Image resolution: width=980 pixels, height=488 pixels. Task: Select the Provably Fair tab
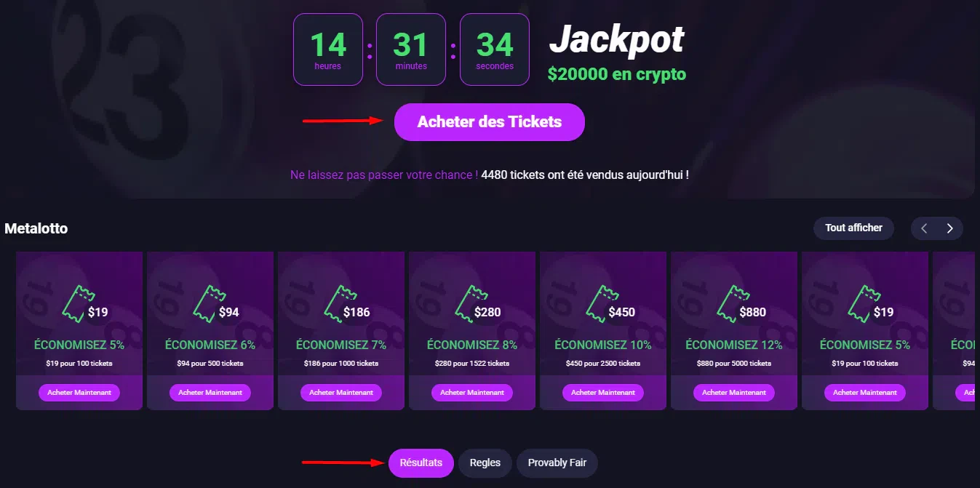pyautogui.click(x=557, y=463)
